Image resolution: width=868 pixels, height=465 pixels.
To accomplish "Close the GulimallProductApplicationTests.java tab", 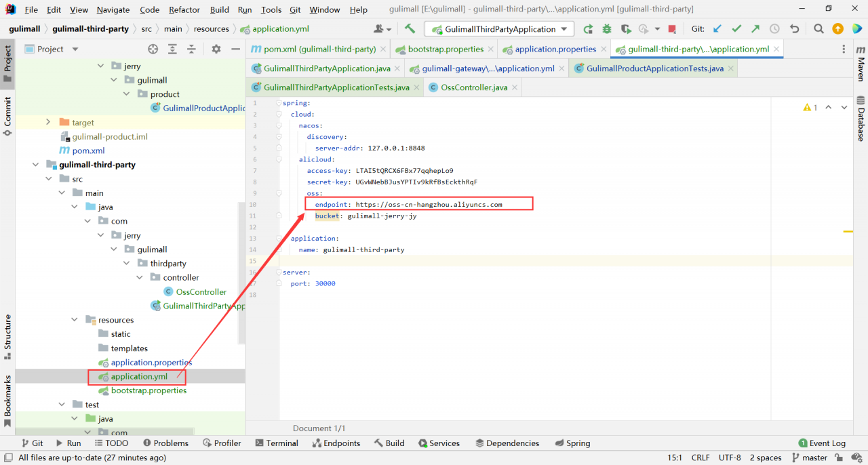I will point(730,68).
